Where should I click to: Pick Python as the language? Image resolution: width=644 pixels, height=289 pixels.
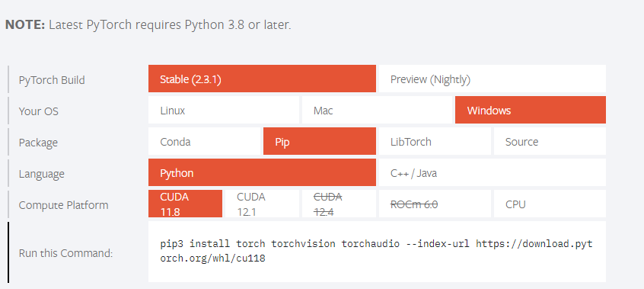click(262, 172)
